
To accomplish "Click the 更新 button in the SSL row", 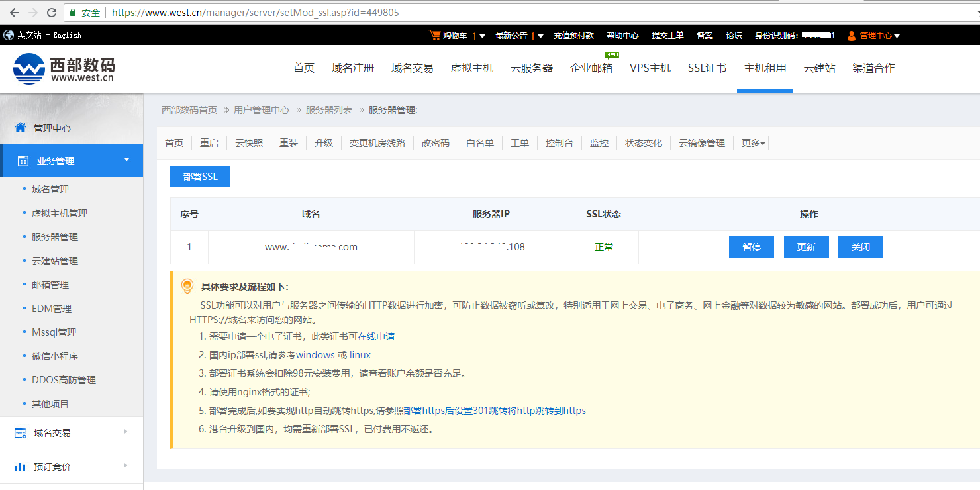I will 806,247.
